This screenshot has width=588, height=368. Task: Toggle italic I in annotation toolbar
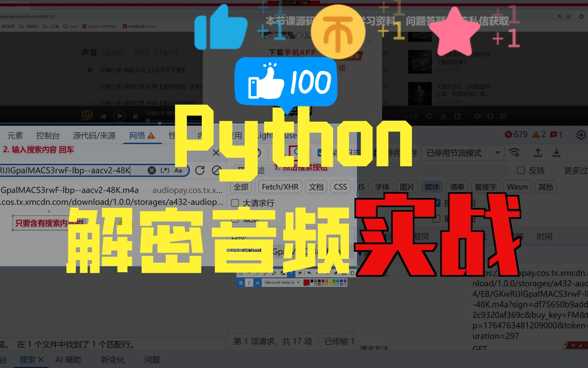pyautogui.click(x=249, y=282)
